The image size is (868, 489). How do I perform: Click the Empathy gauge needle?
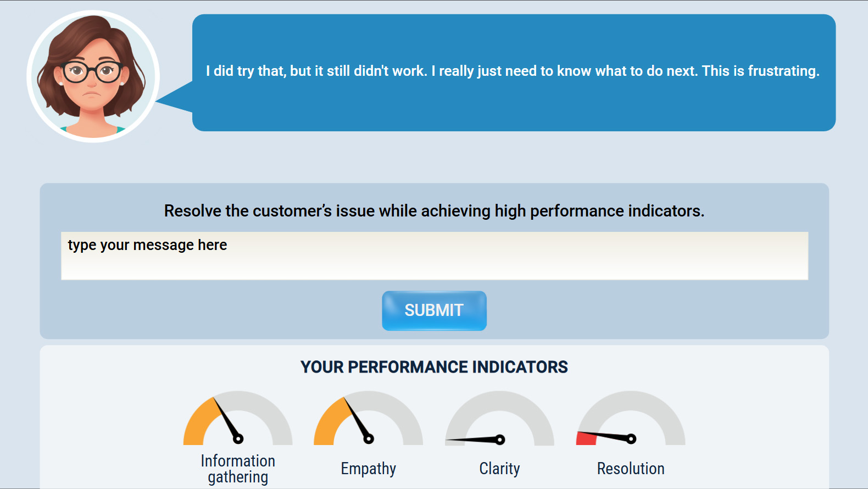(x=357, y=419)
